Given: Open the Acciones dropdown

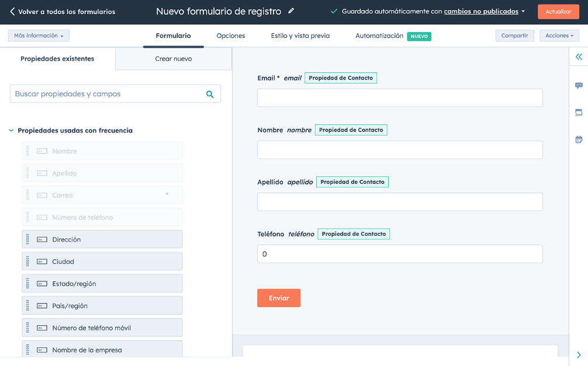Looking at the screenshot, I should point(559,36).
